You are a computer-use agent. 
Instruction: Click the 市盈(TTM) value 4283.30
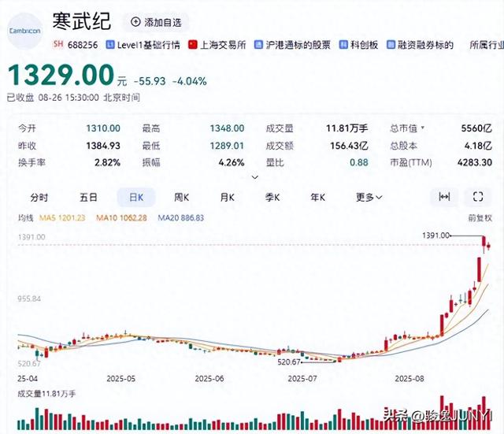pyautogui.click(x=474, y=162)
